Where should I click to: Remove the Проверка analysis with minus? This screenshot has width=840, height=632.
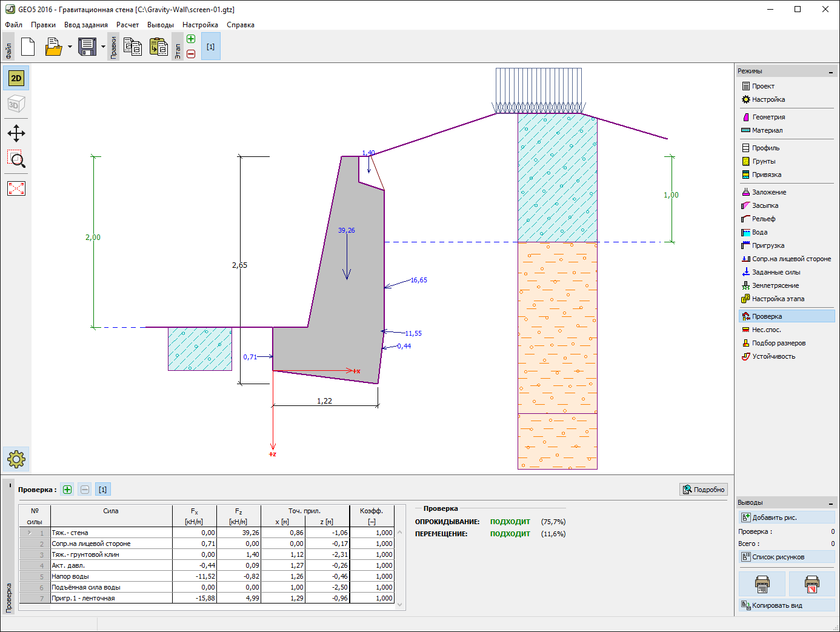85,490
